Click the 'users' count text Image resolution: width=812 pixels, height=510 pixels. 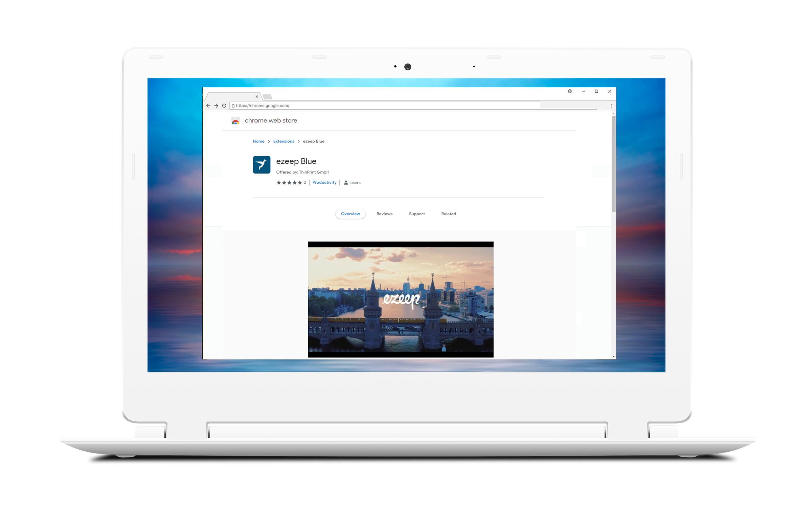tap(355, 182)
